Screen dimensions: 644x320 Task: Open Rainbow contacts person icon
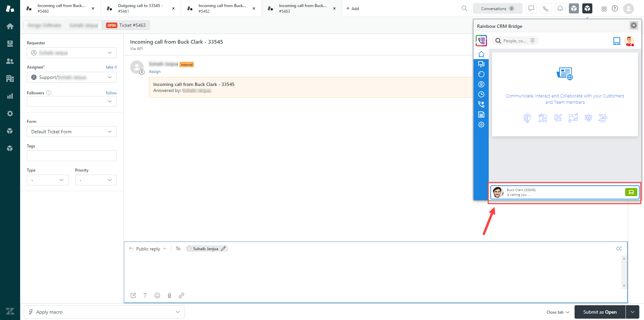[x=481, y=84]
